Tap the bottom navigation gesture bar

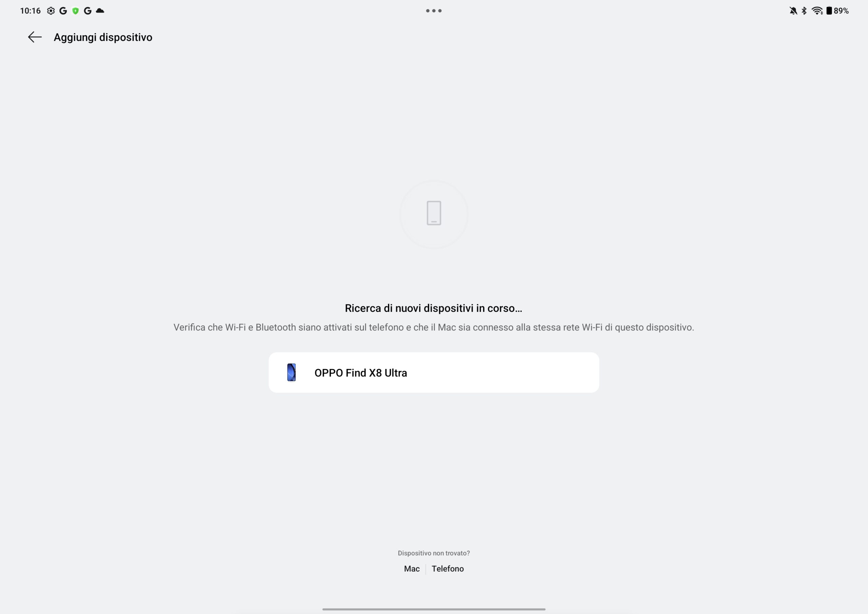pyautogui.click(x=434, y=609)
